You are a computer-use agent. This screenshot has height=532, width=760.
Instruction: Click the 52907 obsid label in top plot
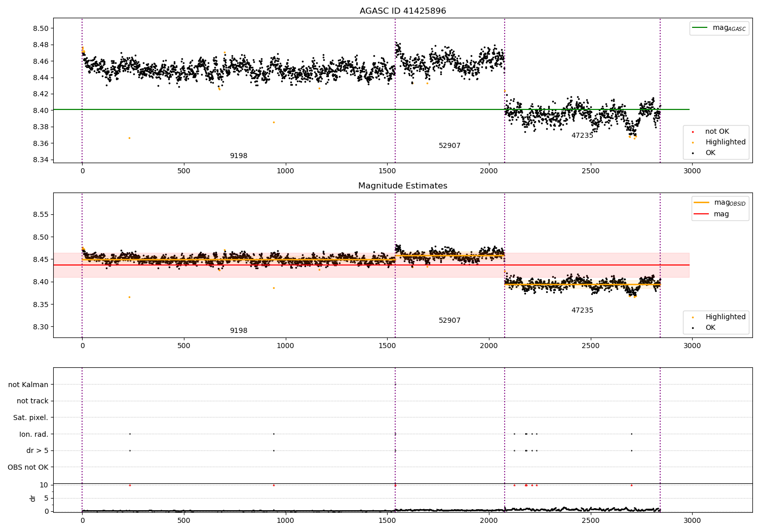[x=449, y=146]
